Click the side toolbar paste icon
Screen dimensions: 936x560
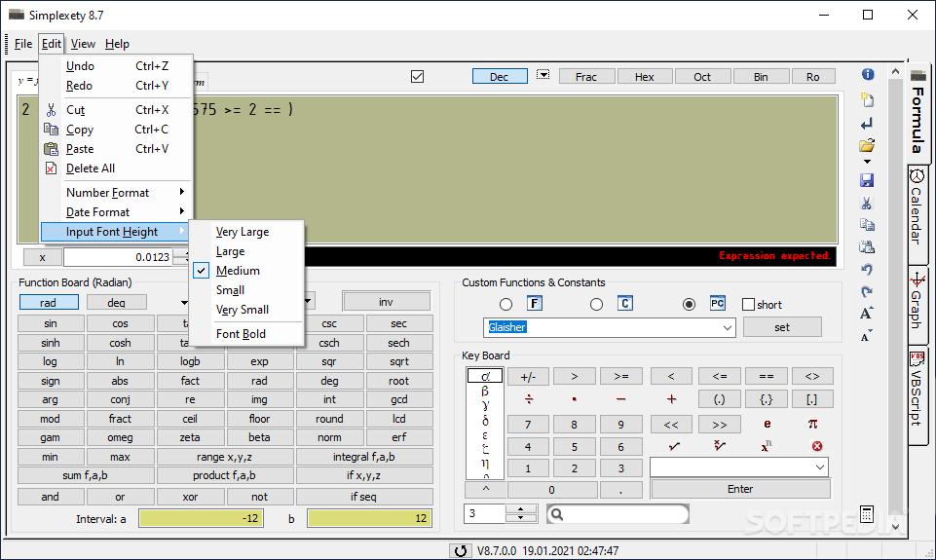pos(867,246)
